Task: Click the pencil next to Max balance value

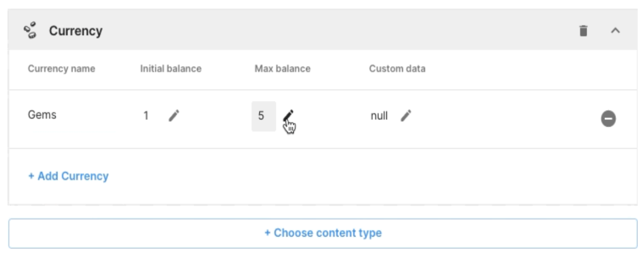Action: point(288,115)
